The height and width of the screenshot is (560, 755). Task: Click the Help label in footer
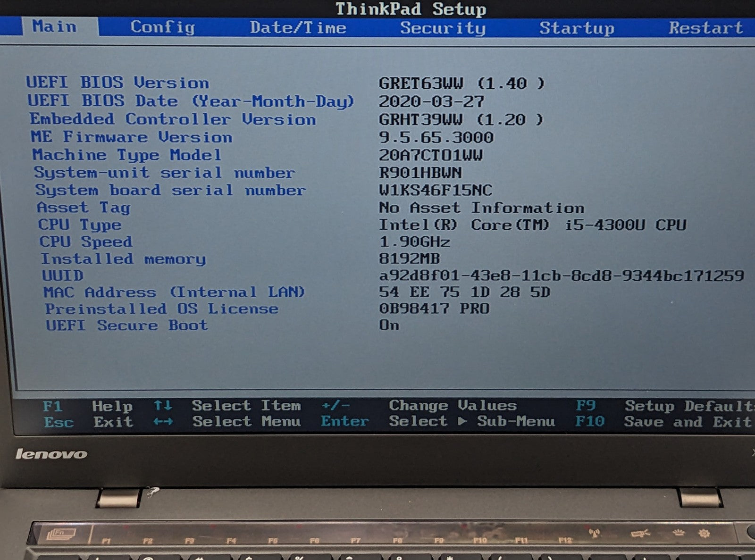pyautogui.click(x=112, y=406)
